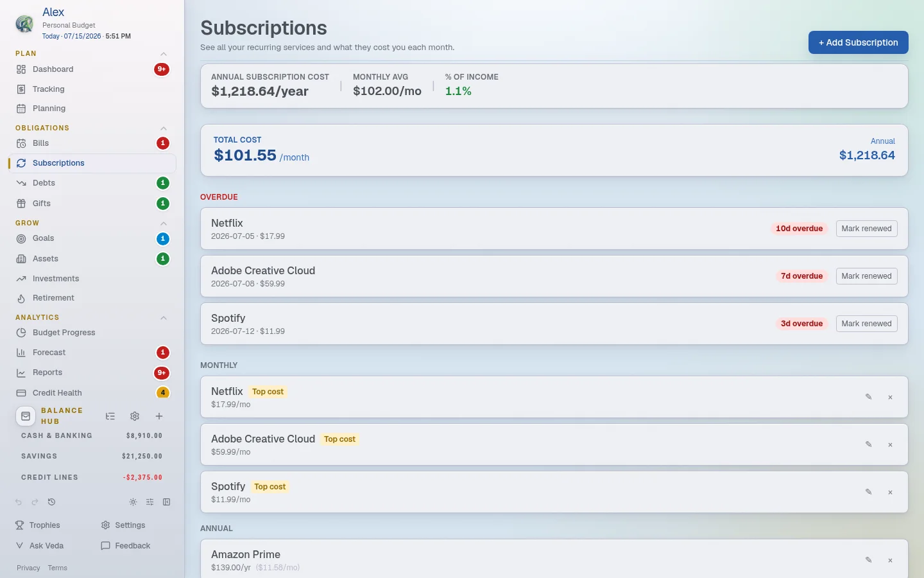Viewport: 924px width, 578px height.
Task: Click the Add Subscription button
Action: (858, 42)
